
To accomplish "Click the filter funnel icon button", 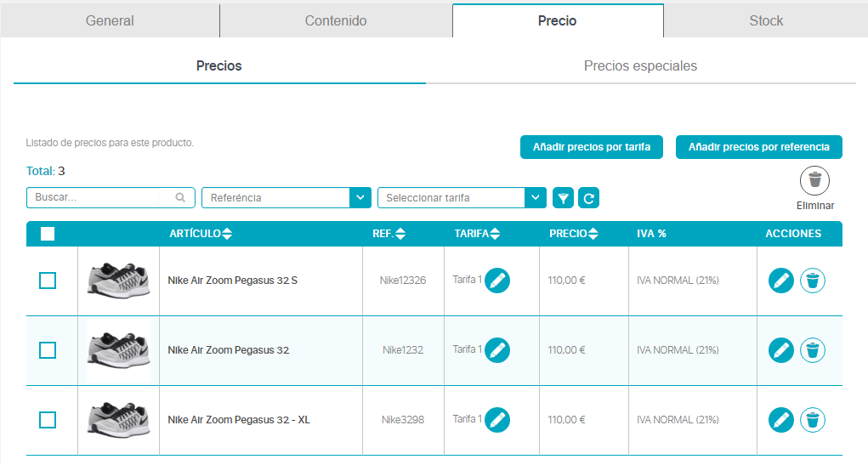I will coord(563,198).
